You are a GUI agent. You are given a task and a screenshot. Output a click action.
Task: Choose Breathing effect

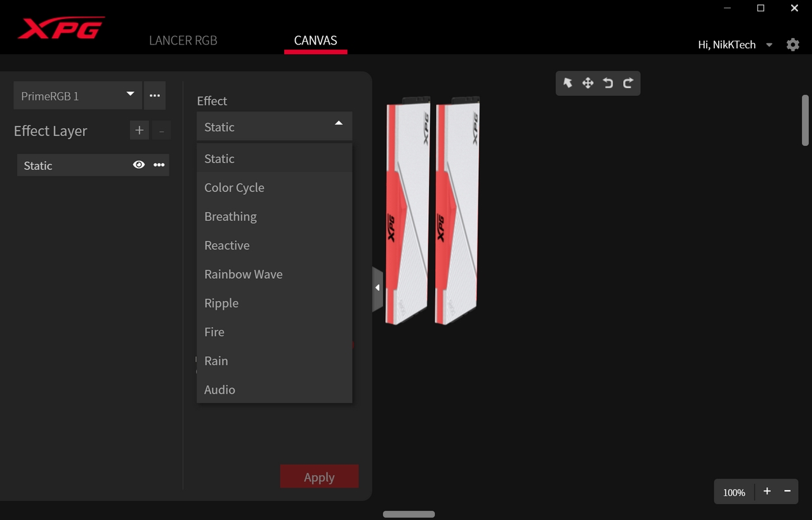pos(274,217)
